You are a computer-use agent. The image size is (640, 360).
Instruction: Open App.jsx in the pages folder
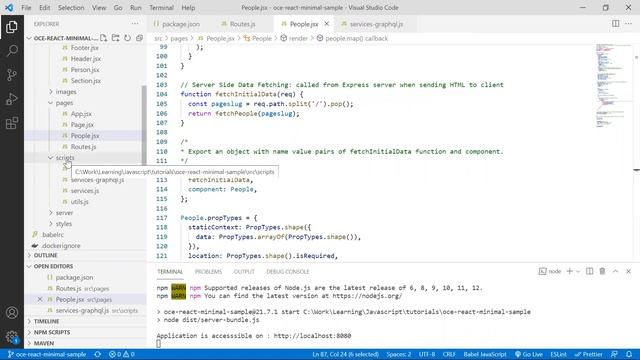(x=81, y=113)
